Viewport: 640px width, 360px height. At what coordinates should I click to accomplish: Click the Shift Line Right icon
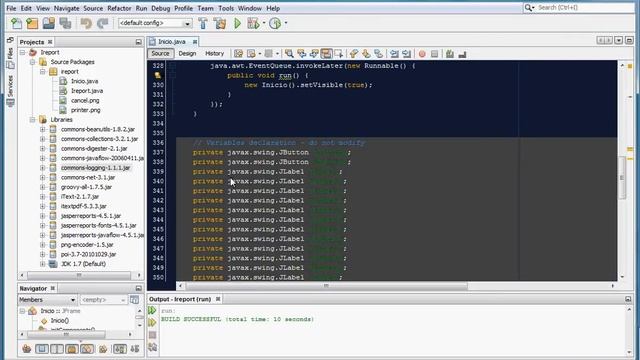pyautogui.click(x=407, y=54)
